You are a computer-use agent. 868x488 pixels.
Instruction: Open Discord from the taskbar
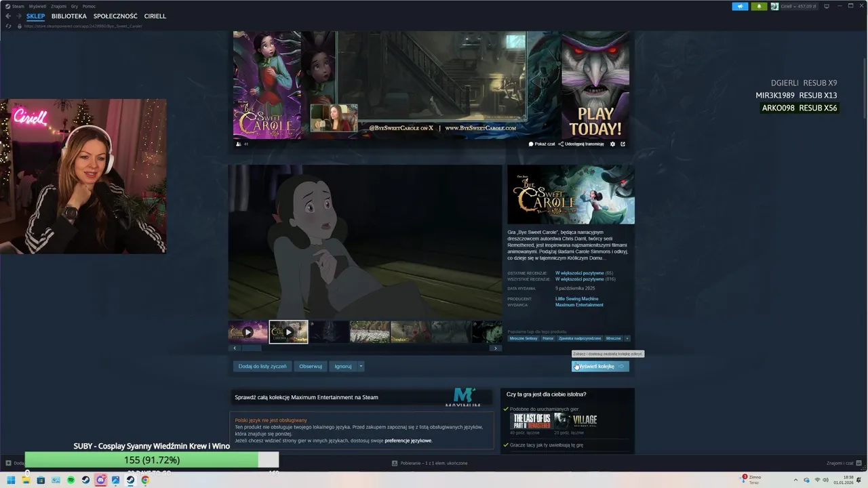tap(100, 480)
